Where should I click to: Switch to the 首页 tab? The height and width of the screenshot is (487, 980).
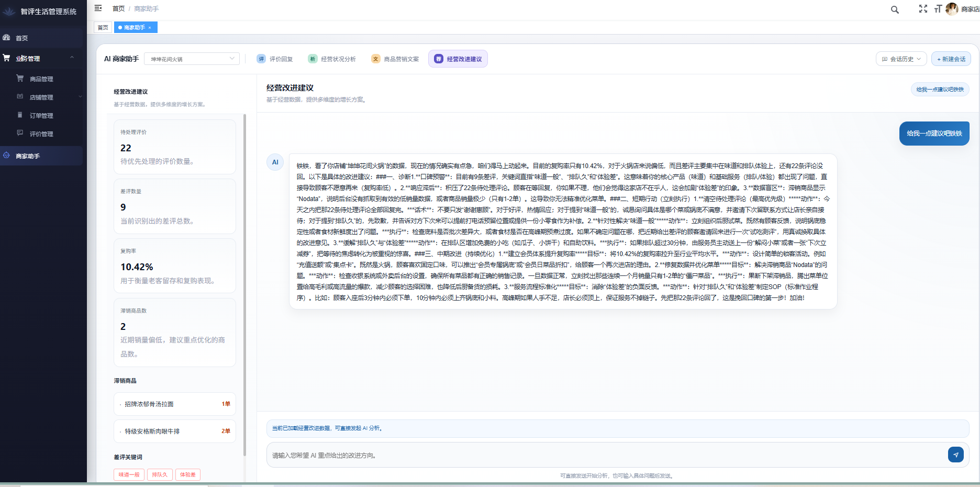(x=103, y=27)
